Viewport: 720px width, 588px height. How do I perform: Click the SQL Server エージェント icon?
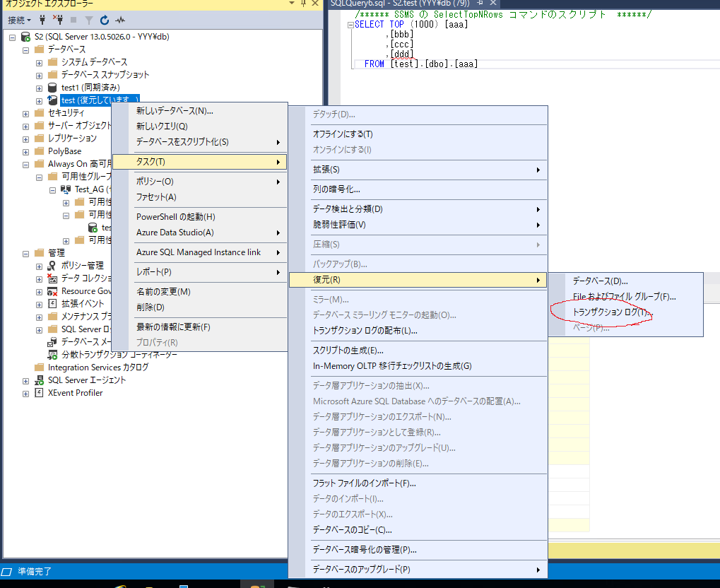tap(39, 380)
